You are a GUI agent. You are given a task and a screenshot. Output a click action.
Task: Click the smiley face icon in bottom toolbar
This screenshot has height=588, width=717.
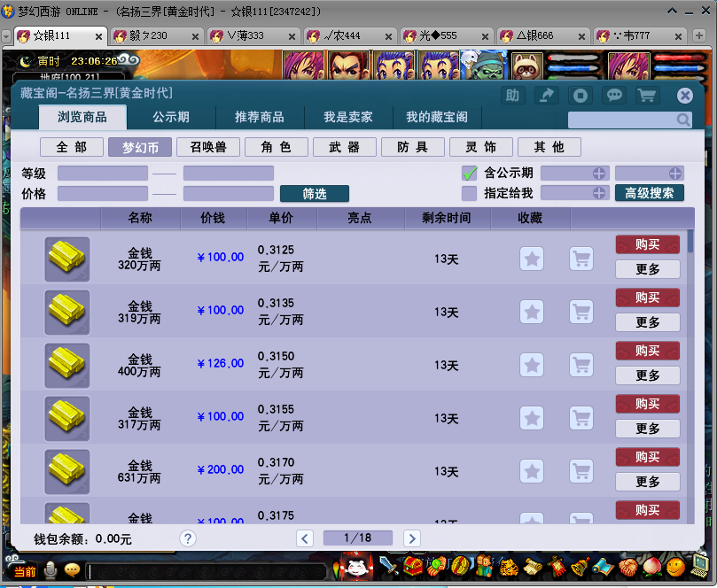675,567
